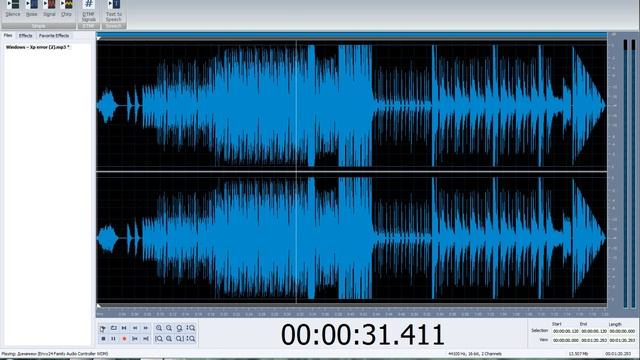Edit the Selection Length time field

coord(622,331)
